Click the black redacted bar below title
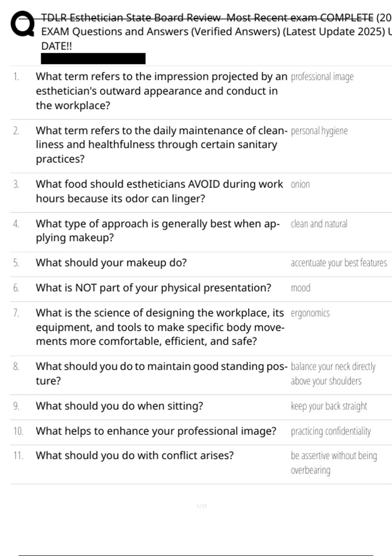Image resolution: width=392 pixels, height=556 pixels. [x=93, y=59]
